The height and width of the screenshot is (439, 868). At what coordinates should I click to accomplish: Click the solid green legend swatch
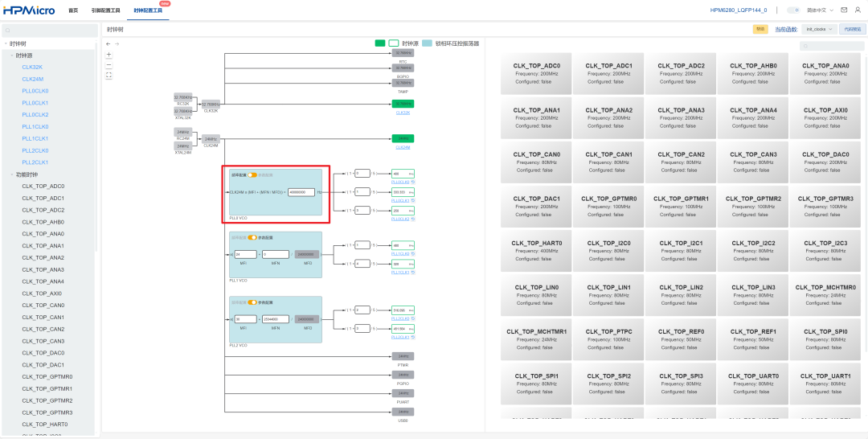[x=379, y=43]
